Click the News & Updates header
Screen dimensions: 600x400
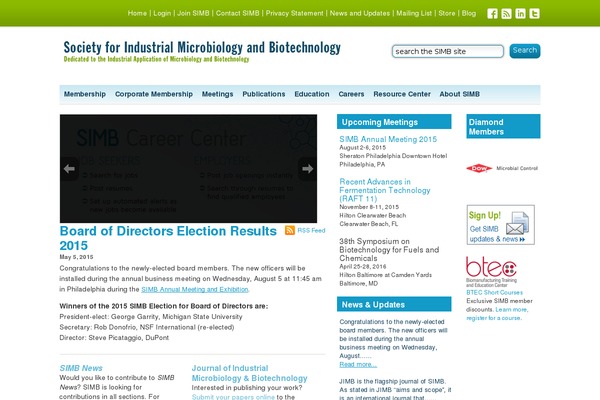point(394,304)
